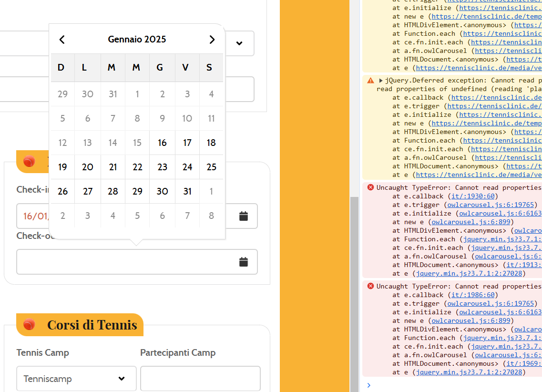Screen dimensions: 542x392
Task: Pick January 24 date
Action: 187,167
